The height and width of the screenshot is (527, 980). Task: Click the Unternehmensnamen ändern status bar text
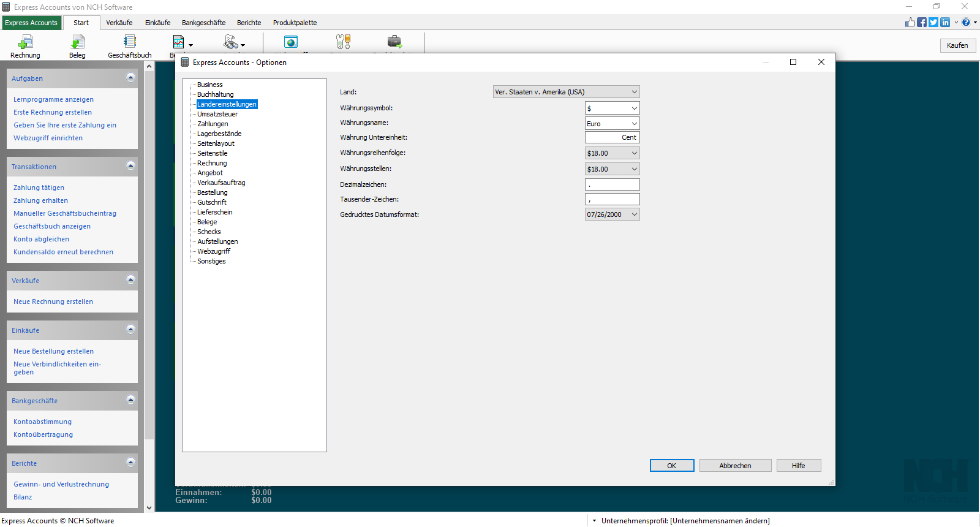(x=720, y=521)
